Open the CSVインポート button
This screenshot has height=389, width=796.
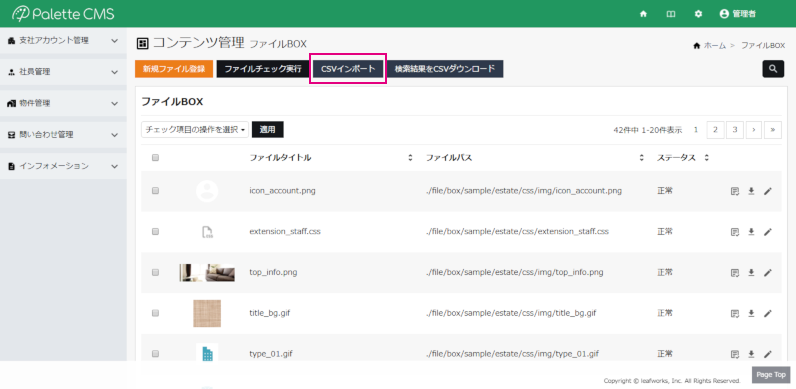[x=348, y=69]
